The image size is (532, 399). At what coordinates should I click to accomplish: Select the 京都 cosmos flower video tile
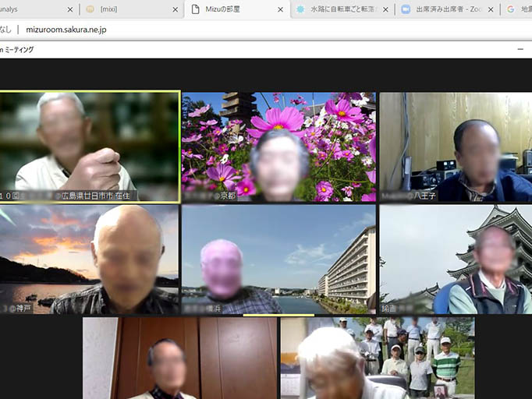click(278, 147)
